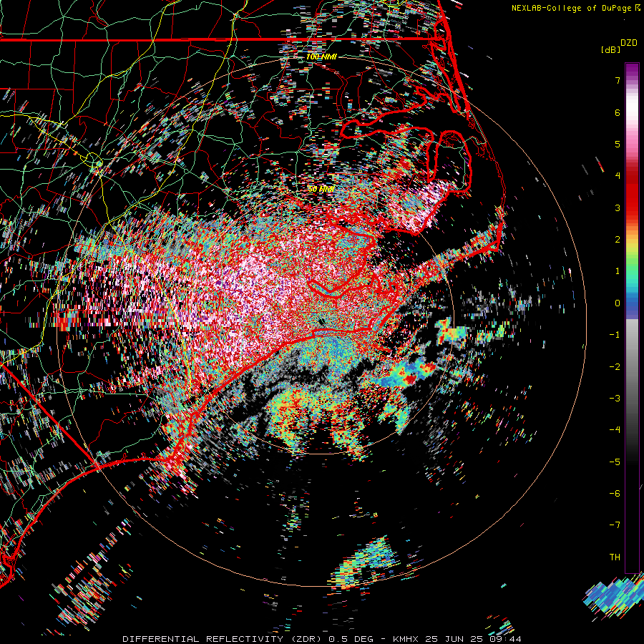Click the -1 value on the scale

(x=615, y=335)
